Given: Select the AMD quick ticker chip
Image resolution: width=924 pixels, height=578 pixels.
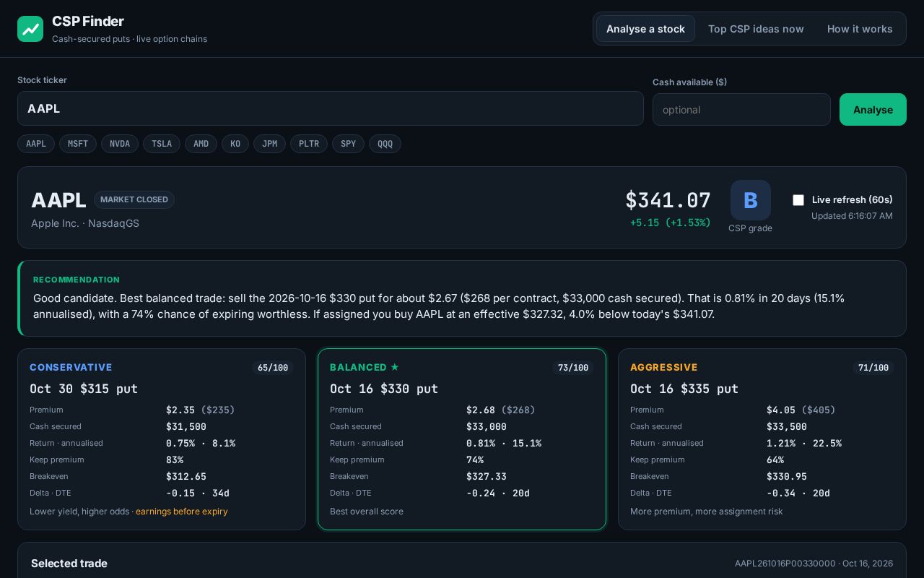Looking at the screenshot, I should (x=201, y=144).
